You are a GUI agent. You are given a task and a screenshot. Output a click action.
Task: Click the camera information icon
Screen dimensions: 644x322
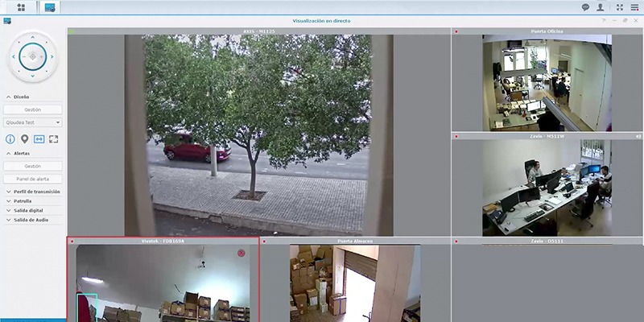pos(10,139)
